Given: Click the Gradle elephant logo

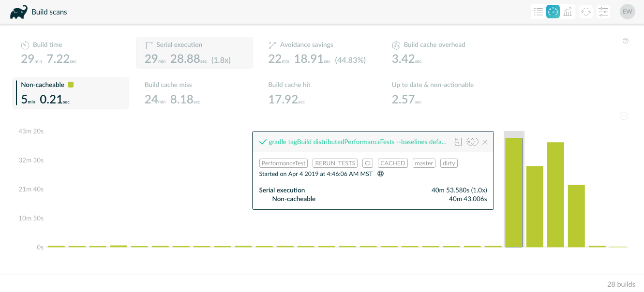Looking at the screenshot, I should pos(19,12).
